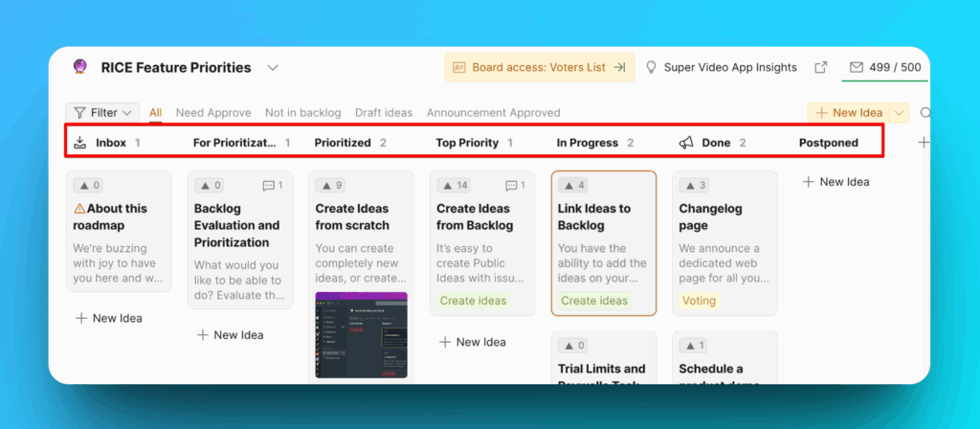Image resolution: width=980 pixels, height=429 pixels.
Task: Click the megaphone icon beside Done column
Action: click(x=686, y=143)
